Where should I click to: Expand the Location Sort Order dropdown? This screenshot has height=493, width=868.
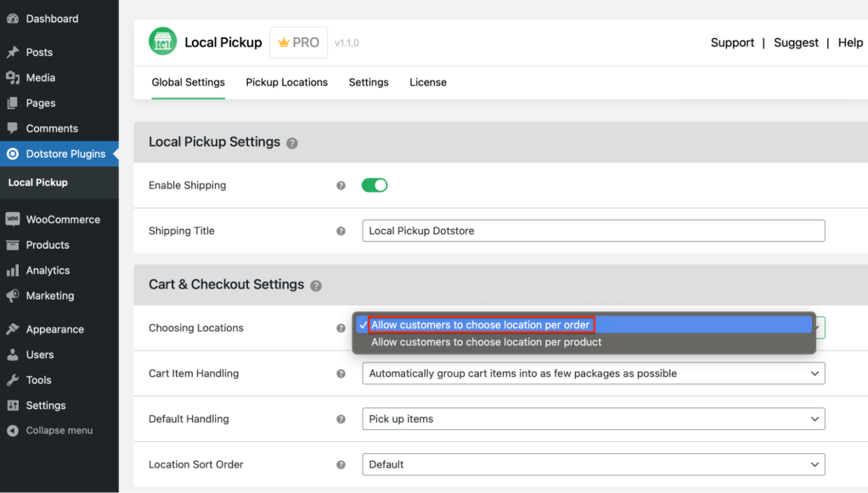tap(593, 465)
